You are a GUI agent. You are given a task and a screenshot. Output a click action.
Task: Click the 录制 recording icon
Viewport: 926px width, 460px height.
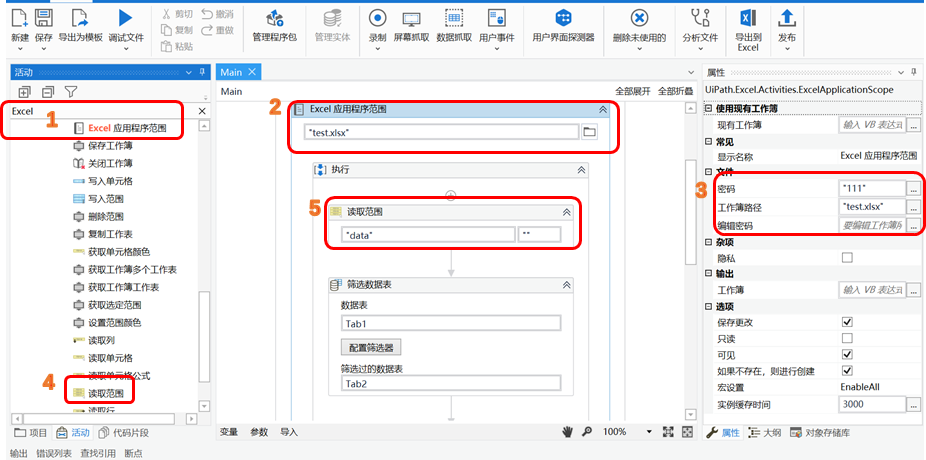click(x=377, y=18)
